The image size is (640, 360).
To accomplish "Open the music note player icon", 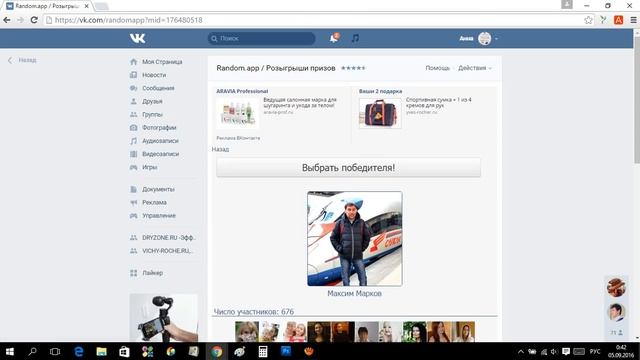I will 356,38.
